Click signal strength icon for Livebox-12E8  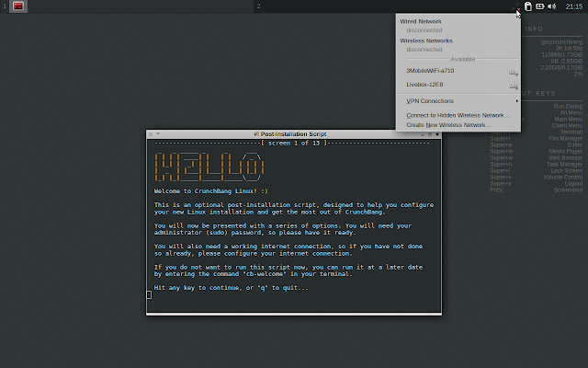pos(514,86)
